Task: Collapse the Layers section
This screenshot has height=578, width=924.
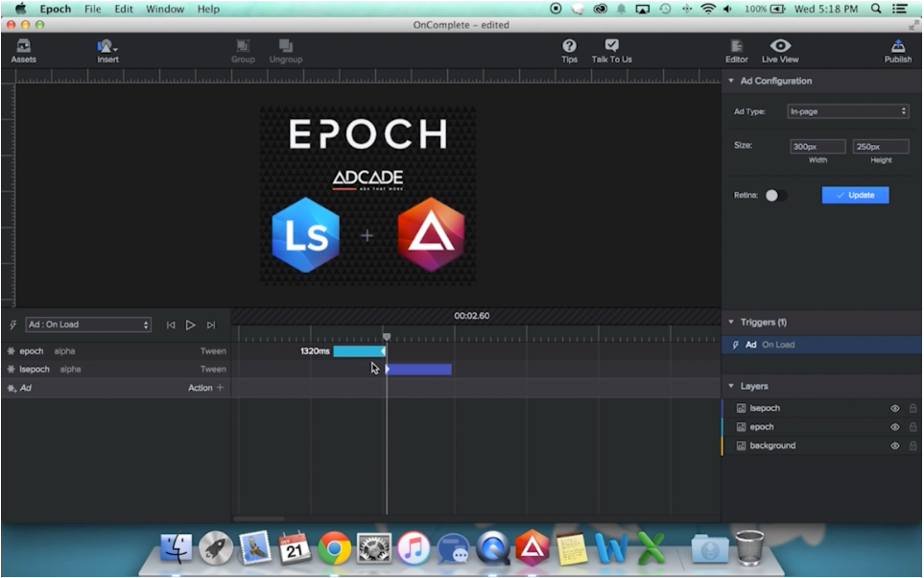Action: (x=731, y=386)
